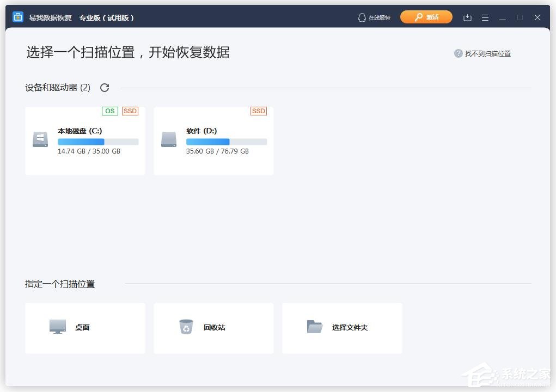Open the 在线服务 online support chat
The image size is (556, 392).
pos(374,17)
